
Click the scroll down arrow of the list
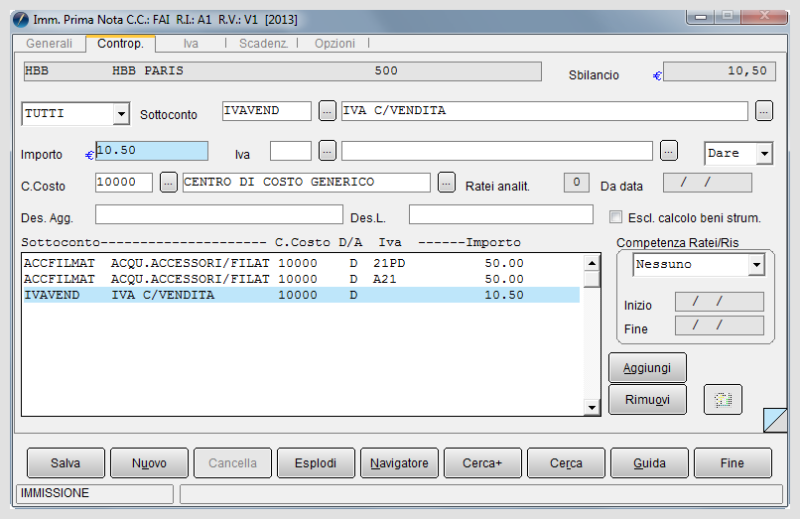(591, 407)
